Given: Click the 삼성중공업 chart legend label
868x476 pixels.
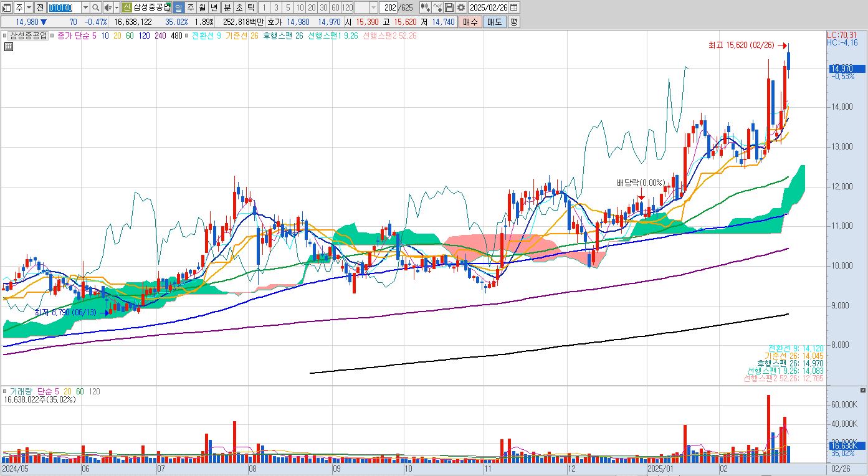Looking at the screenshot, I should 28,36.
